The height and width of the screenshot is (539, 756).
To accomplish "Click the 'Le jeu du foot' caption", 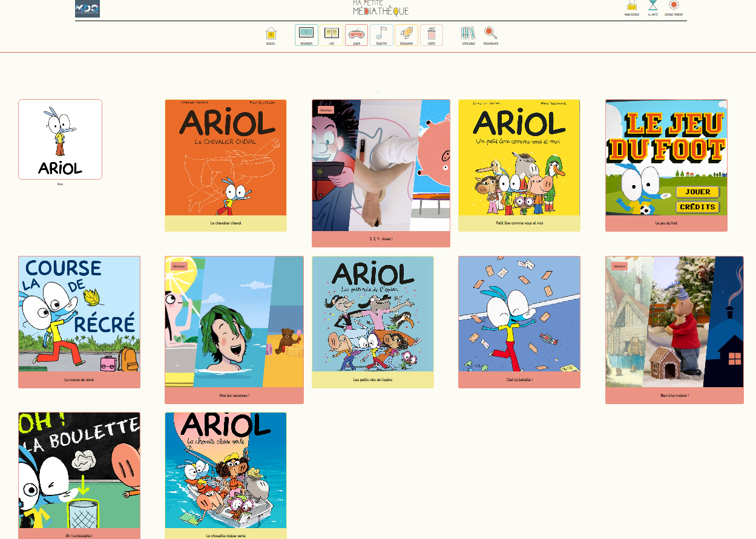I will click(666, 223).
